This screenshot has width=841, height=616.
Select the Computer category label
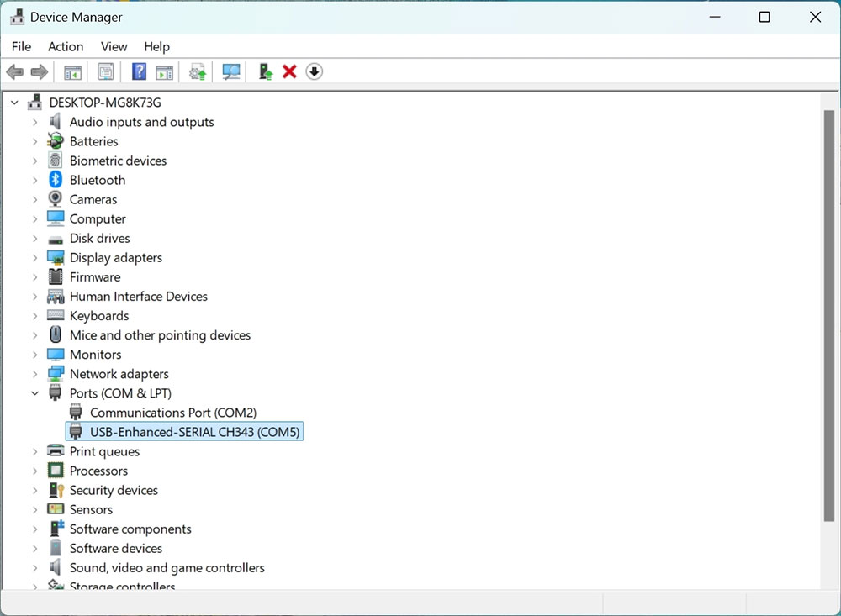(x=98, y=218)
